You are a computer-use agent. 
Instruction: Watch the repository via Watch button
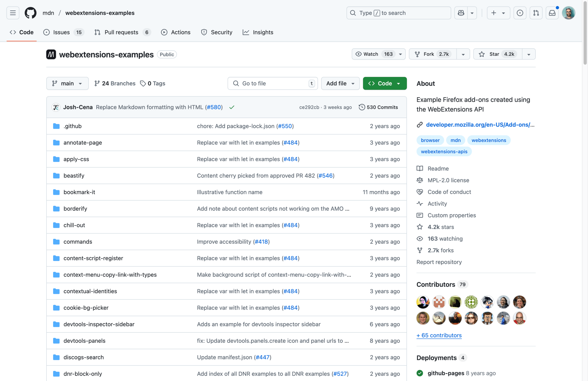pyautogui.click(x=378, y=54)
